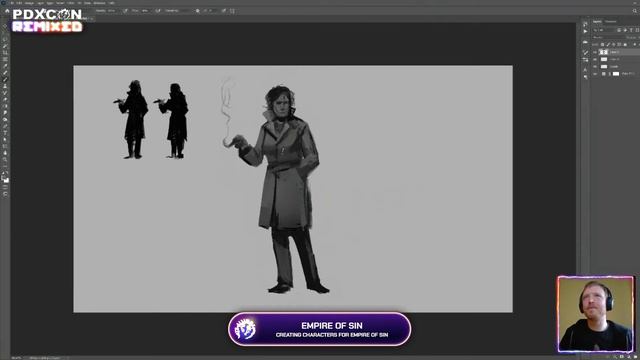The width and height of the screenshot is (640, 360).
Task: Toggle the pixel layers filter icon
Action: (619, 30)
